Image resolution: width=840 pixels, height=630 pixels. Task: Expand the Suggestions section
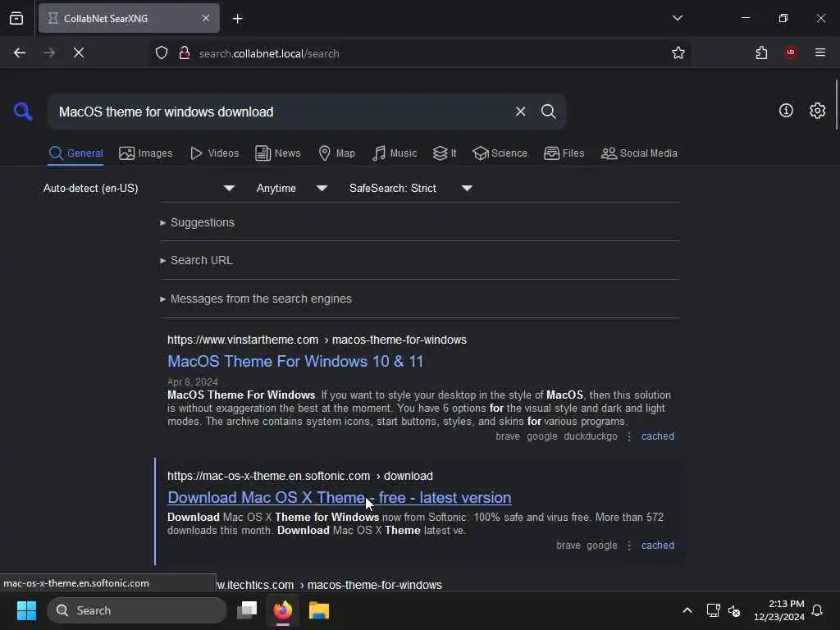tap(197, 222)
